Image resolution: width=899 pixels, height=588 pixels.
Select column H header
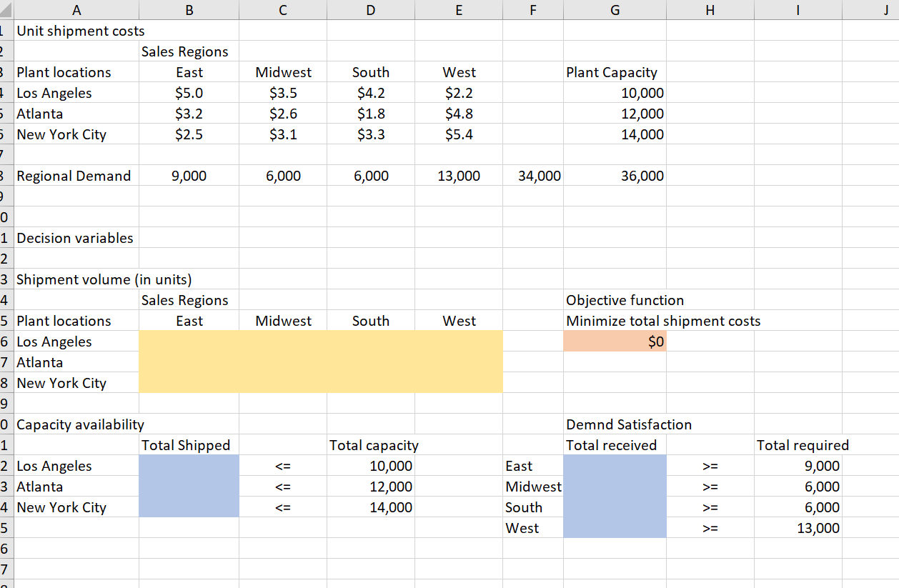tap(710, 10)
